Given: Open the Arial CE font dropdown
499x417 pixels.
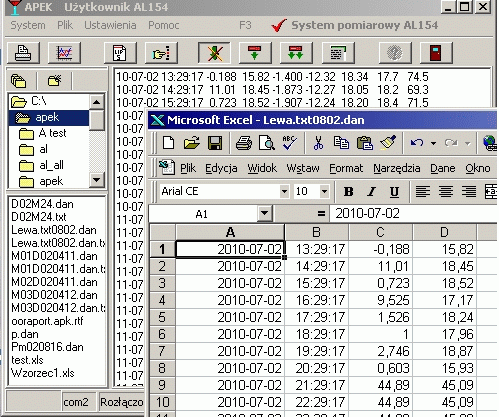Looking at the screenshot, I should (x=284, y=191).
